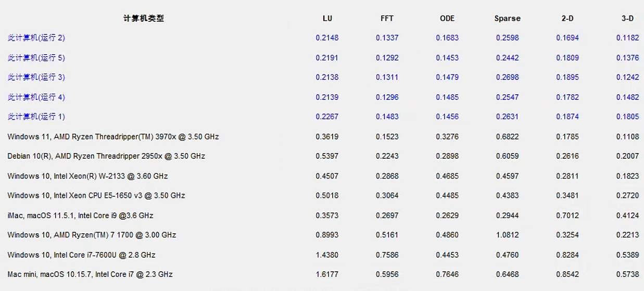This screenshot has height=291, width=644.
Task: Click the LU column header
Action: [x=327, y=18]
